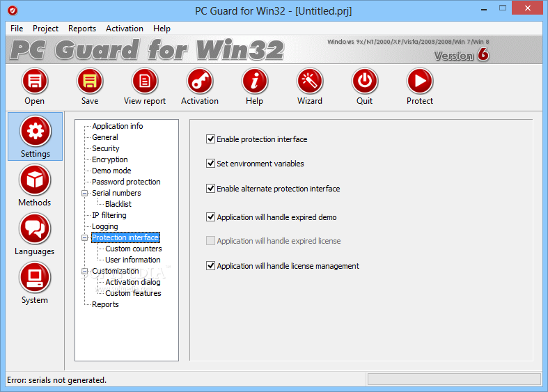Open the Project menu

(x=45, y=29)
